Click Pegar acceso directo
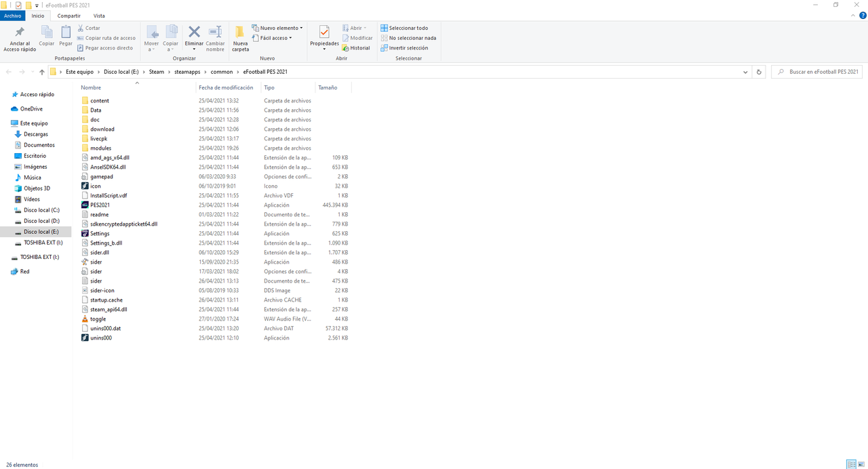The image size is (868, 469). click(105, 48)
